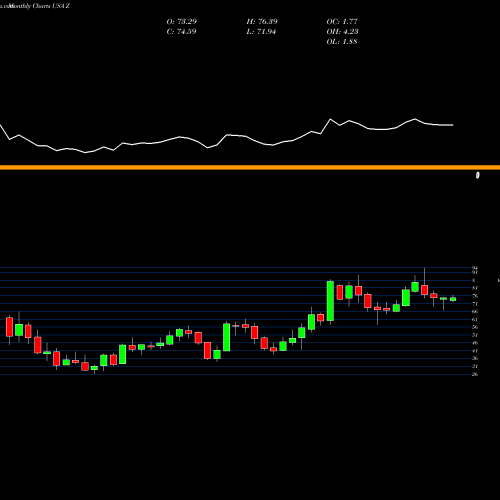Click the first red candlestick at chart start

9,327
